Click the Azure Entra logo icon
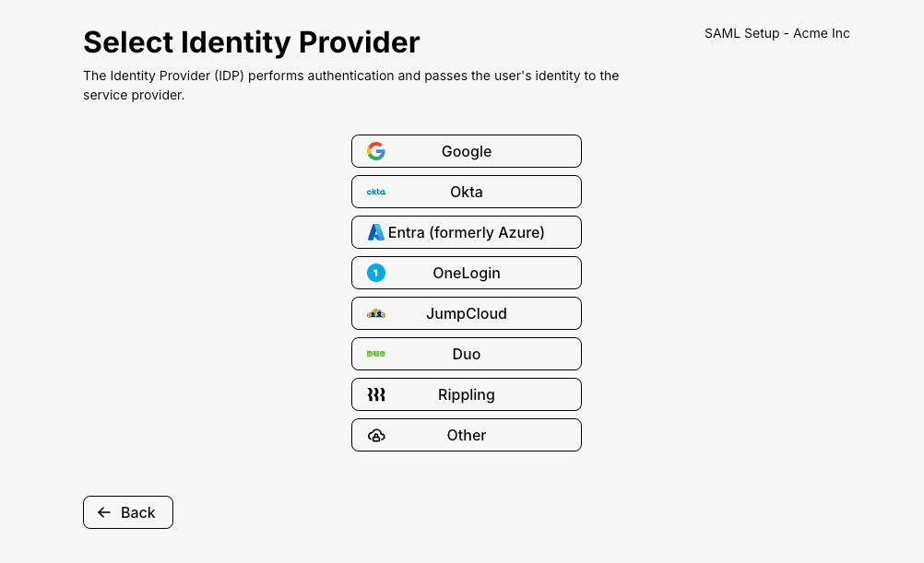The height and width of the screenshot is (563, 924). tap(375, 232)
